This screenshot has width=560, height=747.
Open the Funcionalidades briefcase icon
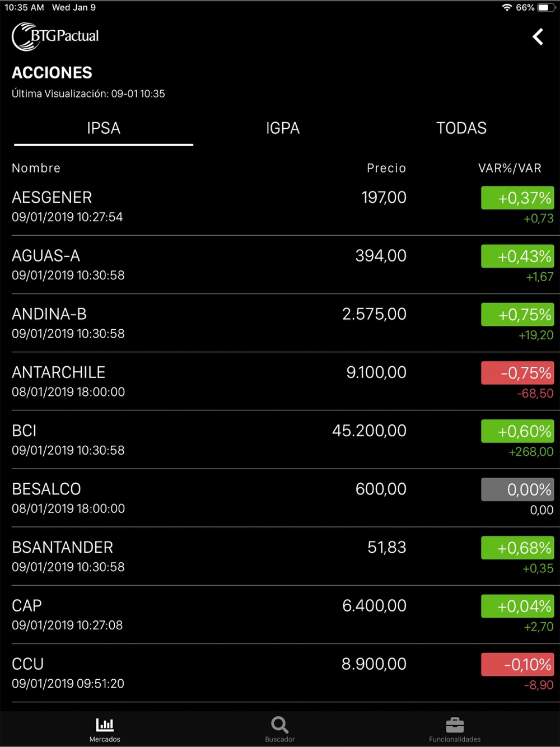455,725
